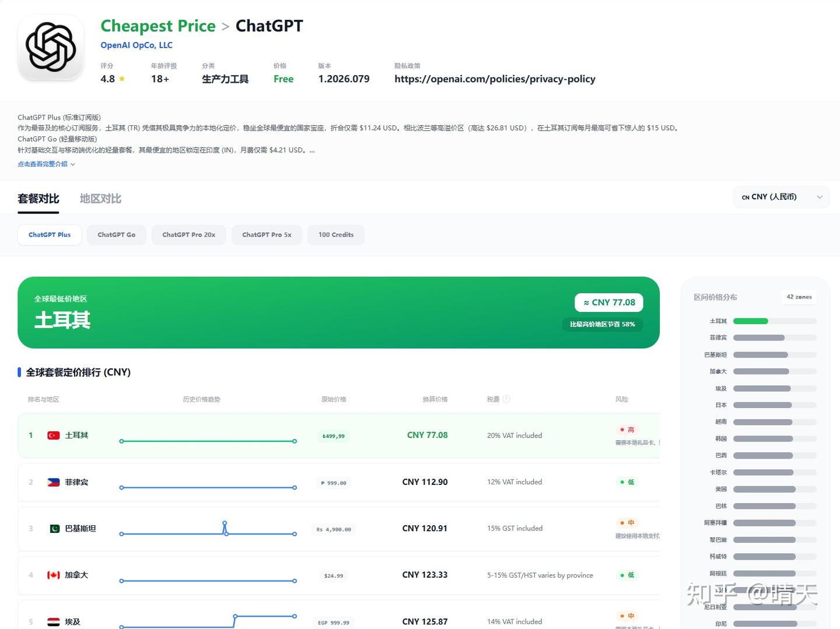
Task: Select the ChatGPT Pro 5x plan tab
Action: tap(267, 235)
